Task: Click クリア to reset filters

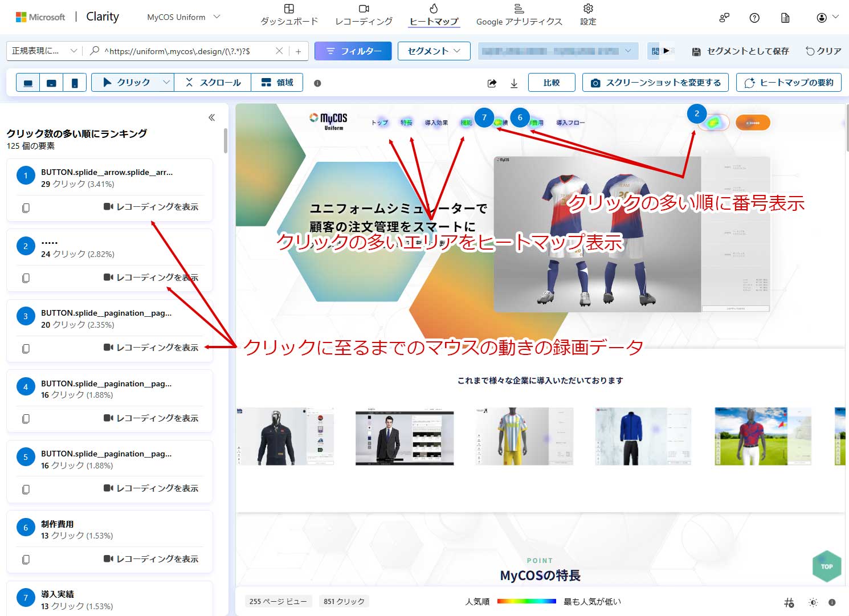Action: [823, 51]
